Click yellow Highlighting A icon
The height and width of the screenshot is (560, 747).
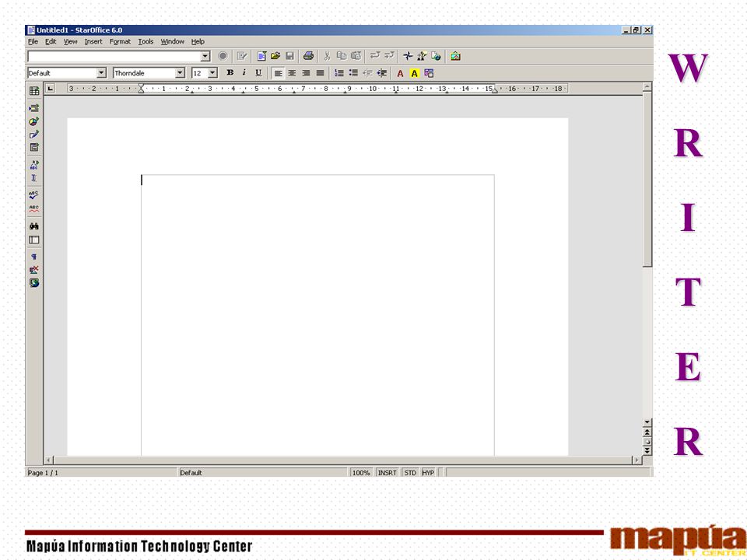415,73
